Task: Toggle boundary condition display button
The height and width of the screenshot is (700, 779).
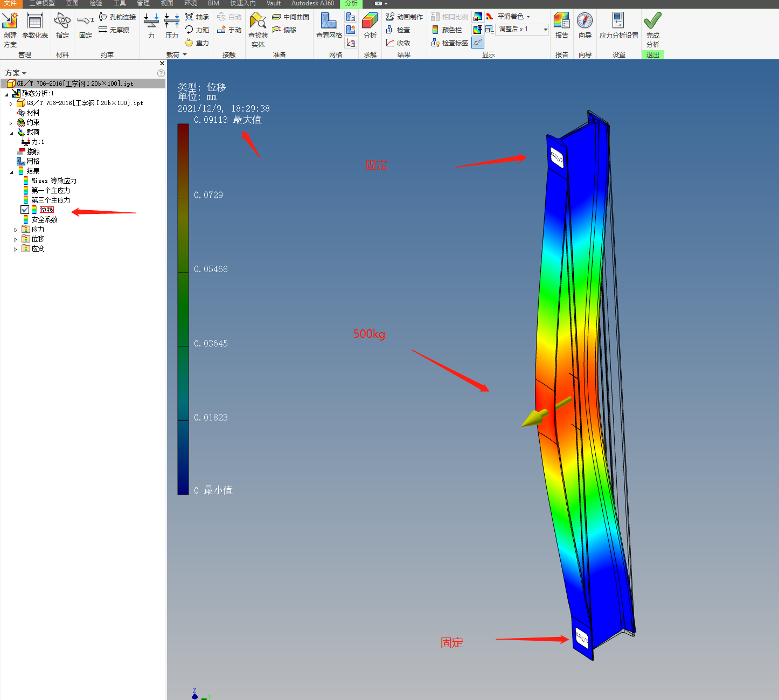Action: [477, 42]
